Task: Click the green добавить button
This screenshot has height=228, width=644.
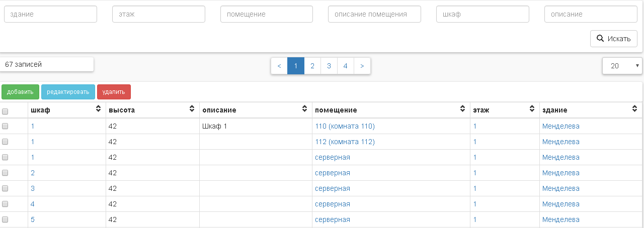Action: (20, 92)
